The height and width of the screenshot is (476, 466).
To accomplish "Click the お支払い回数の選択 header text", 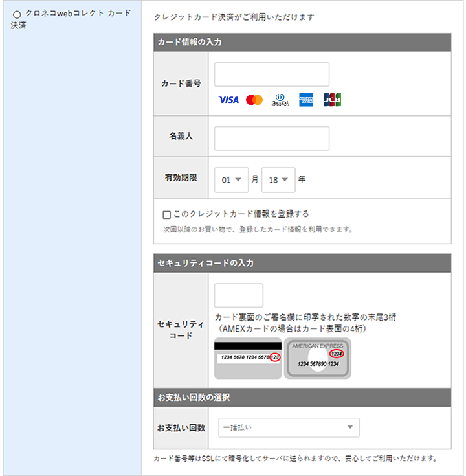I will 194,397.
